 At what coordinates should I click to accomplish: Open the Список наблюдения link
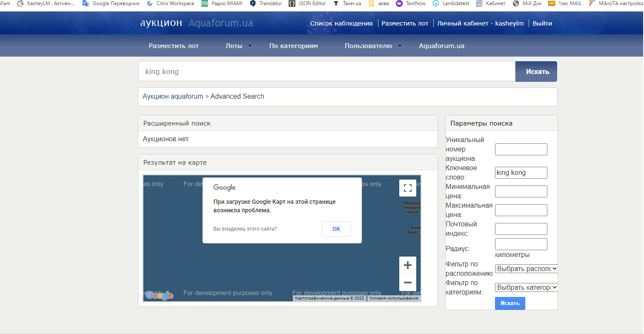click(x=341, y=23)
